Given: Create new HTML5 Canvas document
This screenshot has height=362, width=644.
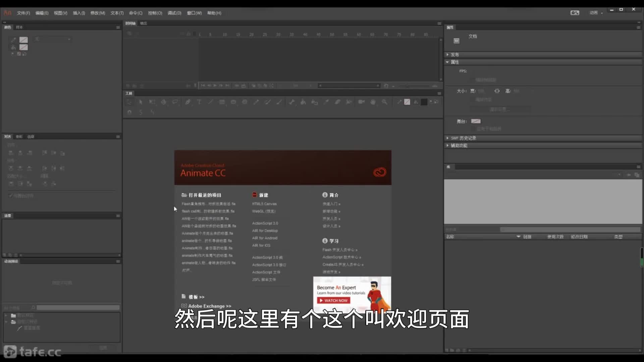Looking at the screenshot, I should point(264,204).
